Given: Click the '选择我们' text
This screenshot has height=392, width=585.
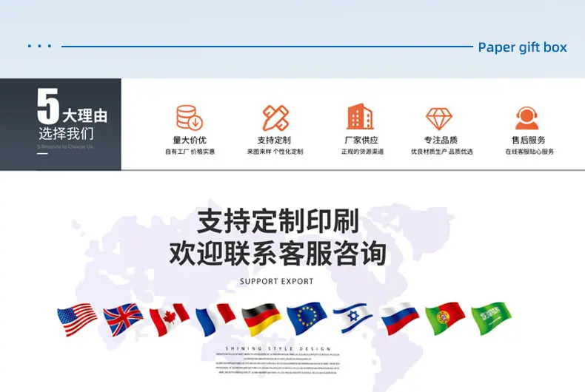Looking at the screenshot, I should [67, 133].
